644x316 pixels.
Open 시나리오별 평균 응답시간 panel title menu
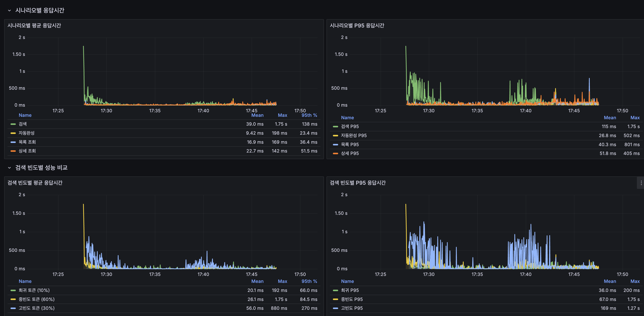click(34, 26)
